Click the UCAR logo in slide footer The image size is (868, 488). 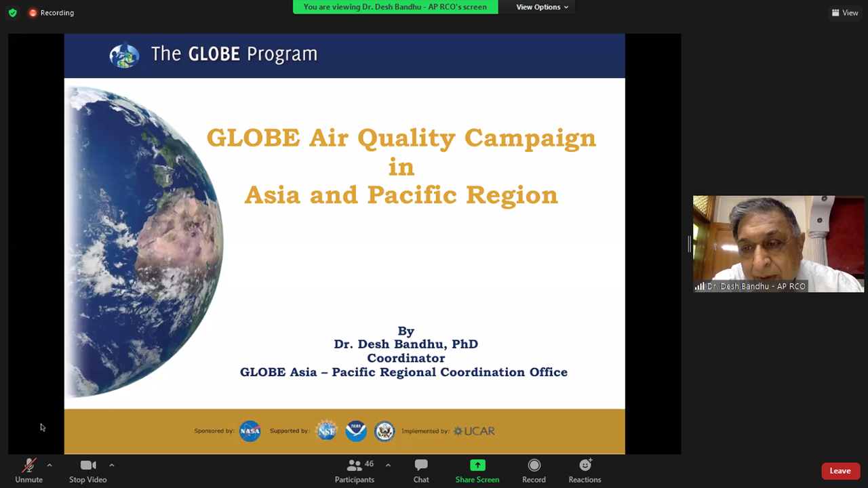point(475,431)
